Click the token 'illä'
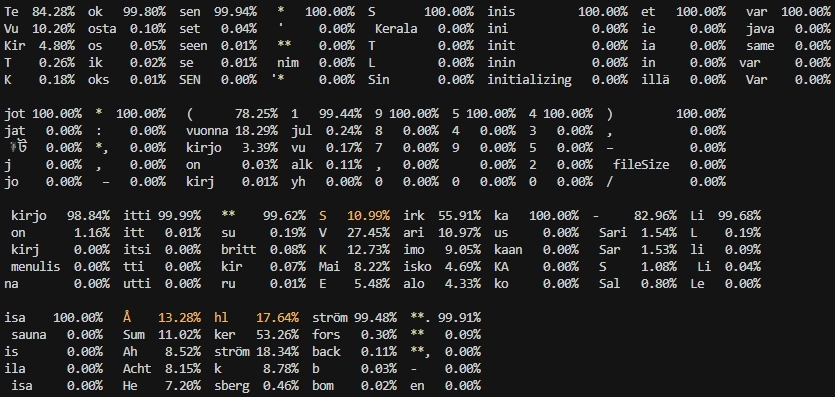The width and height of the screenshot is (835, 397). click(656, 79)
